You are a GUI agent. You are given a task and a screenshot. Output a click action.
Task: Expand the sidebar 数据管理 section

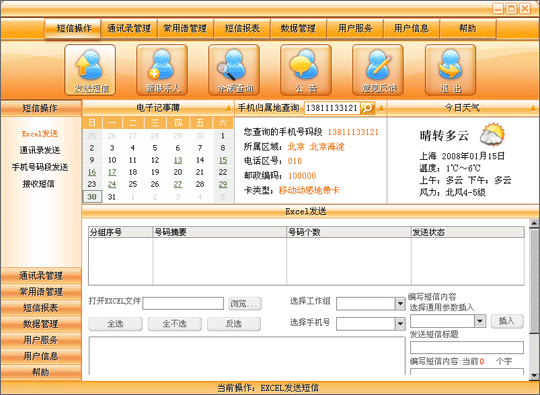(x=41, y=324)
